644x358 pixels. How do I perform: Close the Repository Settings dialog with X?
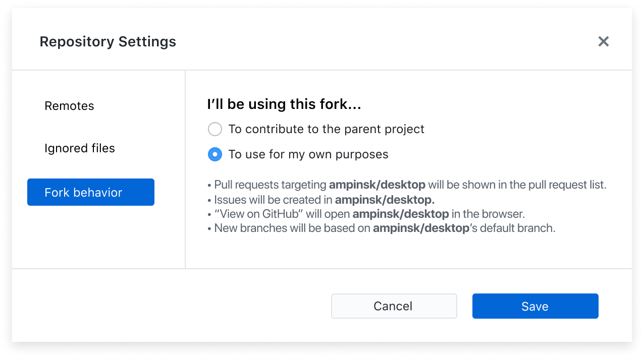coord(603,41)
